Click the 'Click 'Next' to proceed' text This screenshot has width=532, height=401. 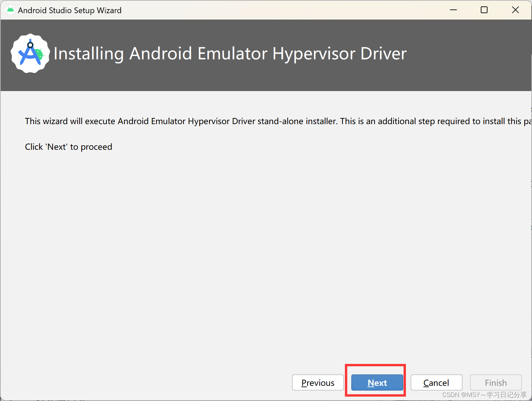click(x=68, y=147)
